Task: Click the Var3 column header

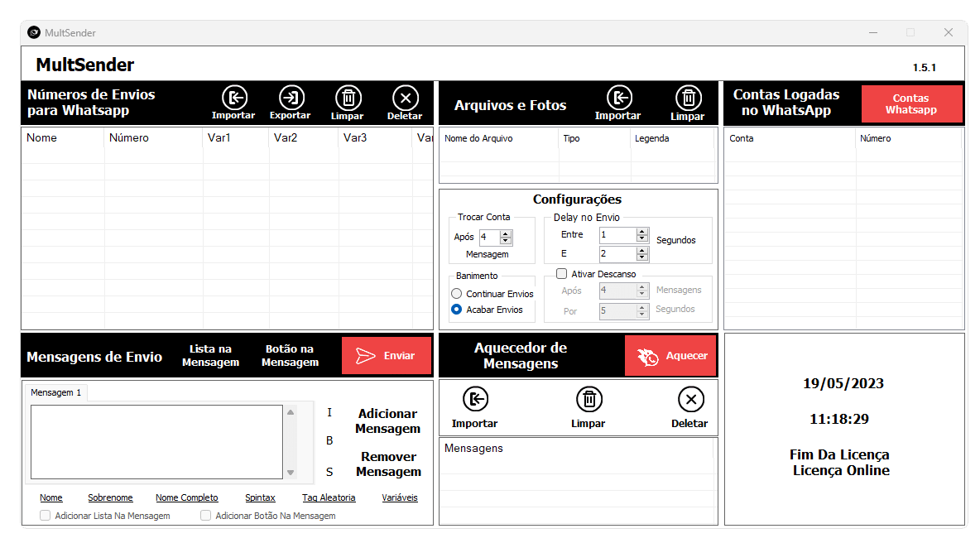Action: point(375,138)
